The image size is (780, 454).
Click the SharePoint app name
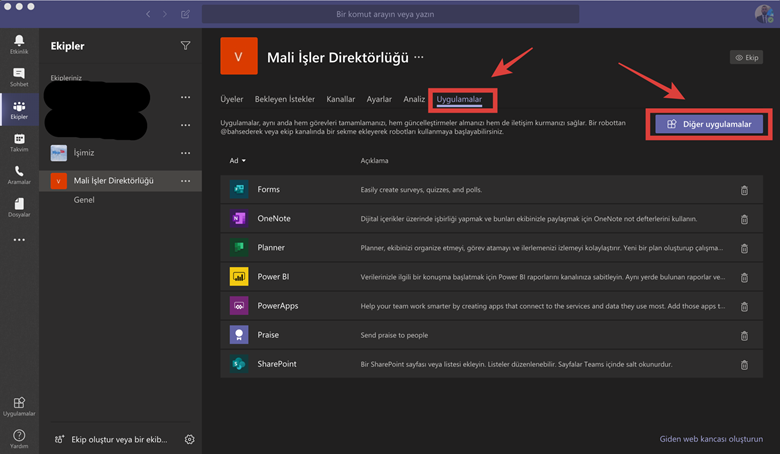[277, 363]
